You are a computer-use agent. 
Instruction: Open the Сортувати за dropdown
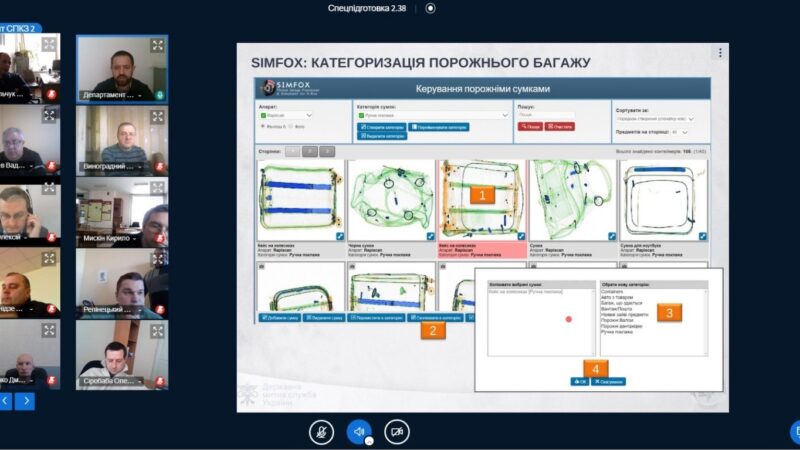pos(655,118)
